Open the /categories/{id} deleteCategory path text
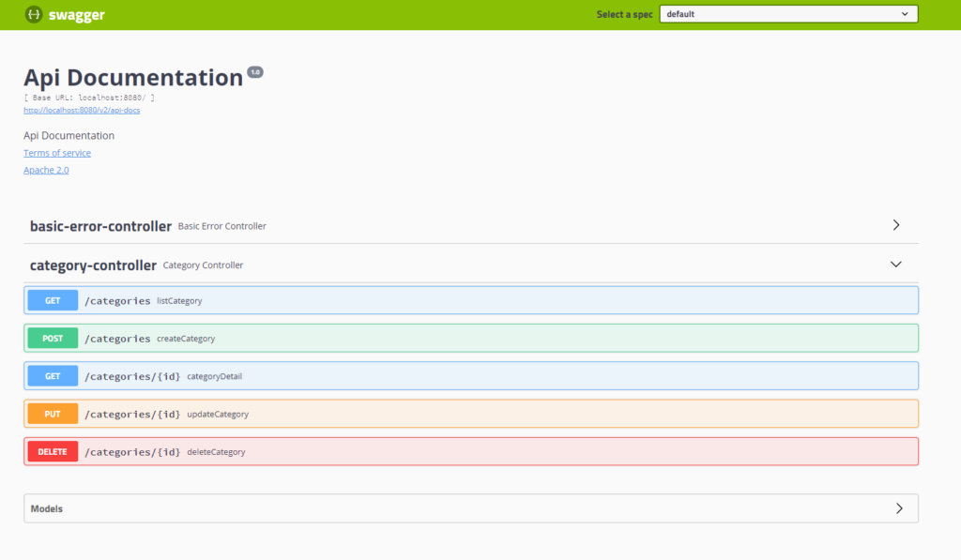961x560 pixels. click(x=132, y=452)
